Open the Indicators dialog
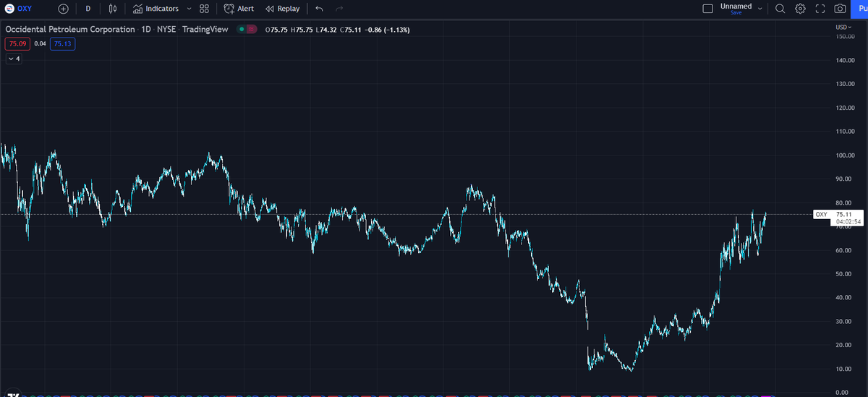 [156, 9]
